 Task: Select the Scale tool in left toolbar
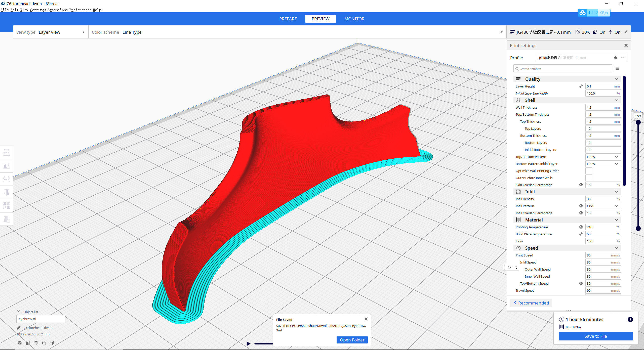pos(7,166)
